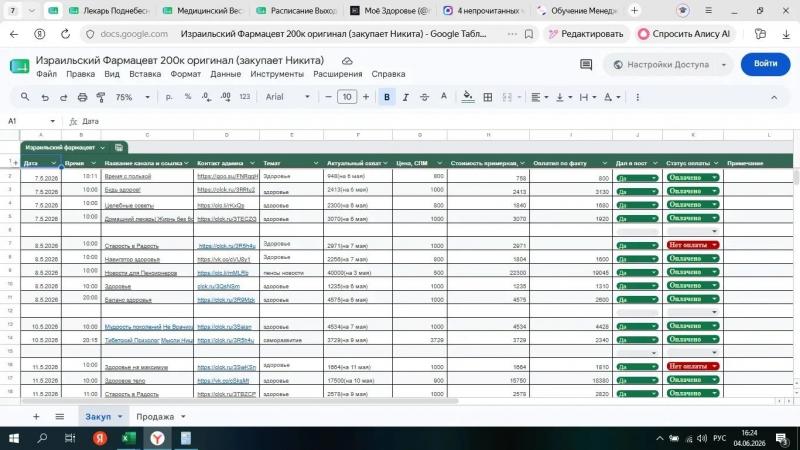Apply strikethrough formatting

click(424, 97)
